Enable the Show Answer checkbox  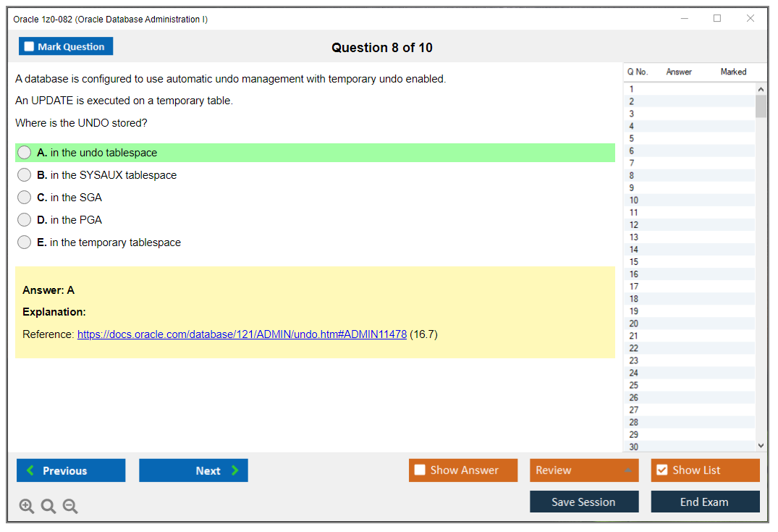pos(420,470)
